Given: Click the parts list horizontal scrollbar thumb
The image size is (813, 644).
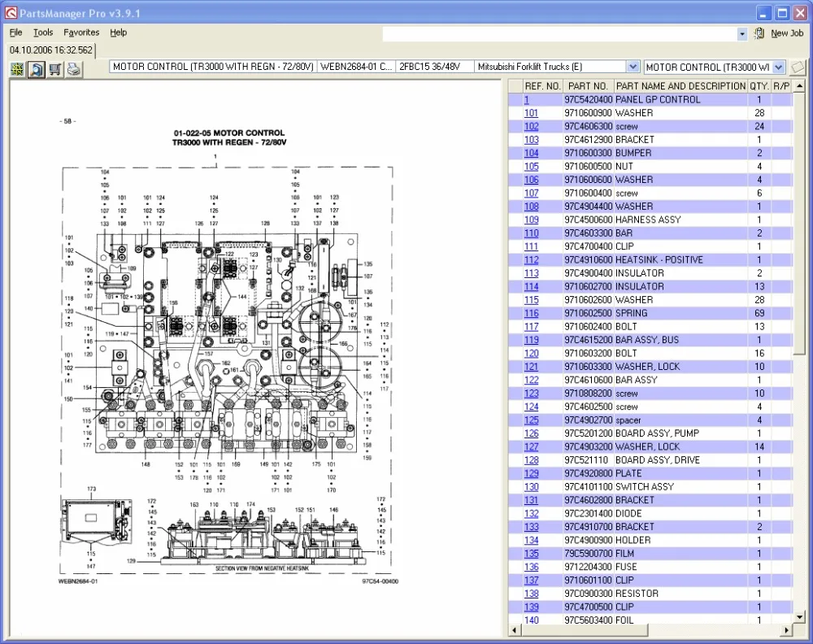Looking at the screenshot, I should tap(585, 630).
